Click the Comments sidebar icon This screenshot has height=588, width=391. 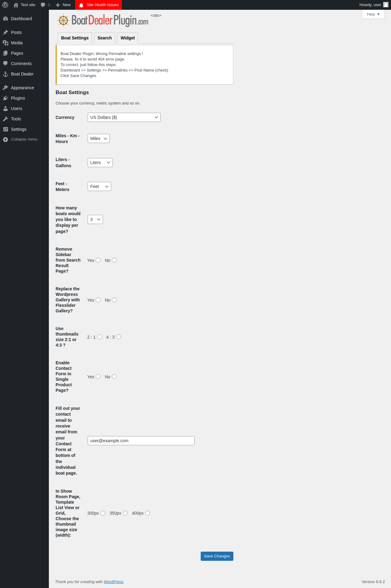pos(5,64)
